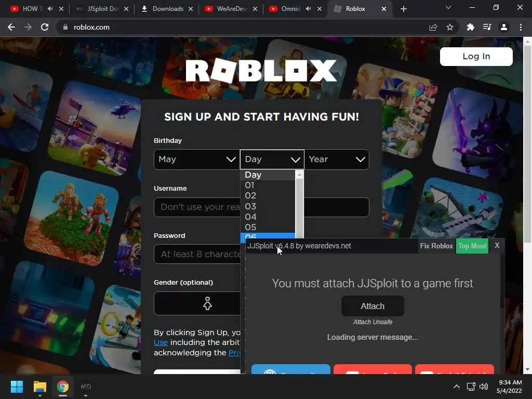Open network status tray icon

471,387
